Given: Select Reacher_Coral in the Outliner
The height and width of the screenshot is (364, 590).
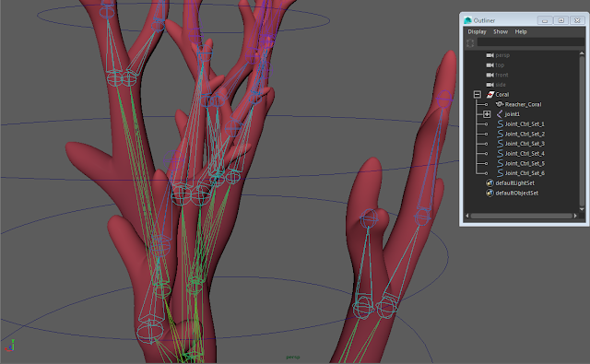Looking at the screenshot, I should click(x=523, y=104).
